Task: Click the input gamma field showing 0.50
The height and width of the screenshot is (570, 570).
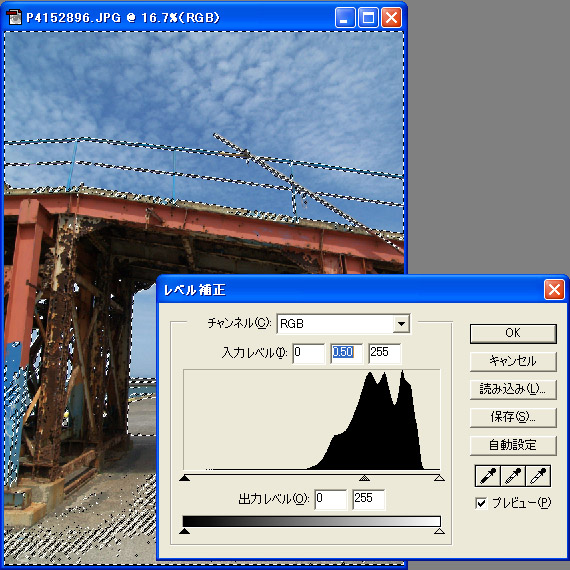Action: pyautogui.click(x=346, y=353)
